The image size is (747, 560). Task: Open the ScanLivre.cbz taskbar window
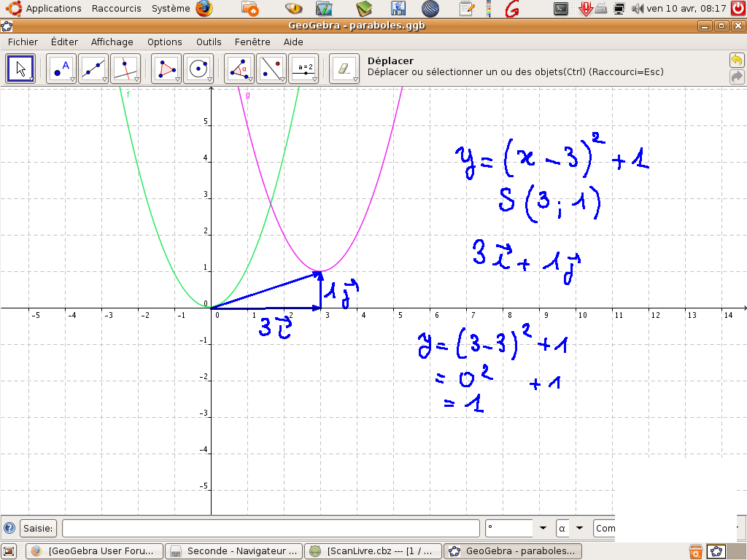[373, 551]
